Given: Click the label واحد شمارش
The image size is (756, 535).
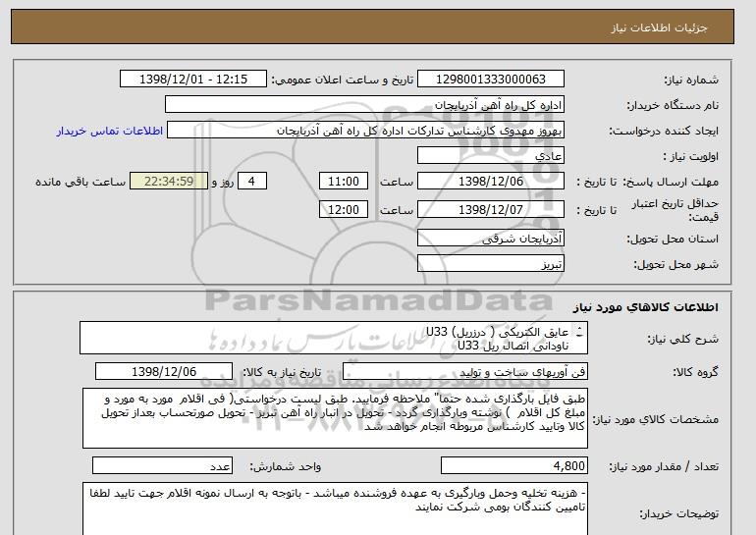Looking at the screenshot, I should 286,466.
